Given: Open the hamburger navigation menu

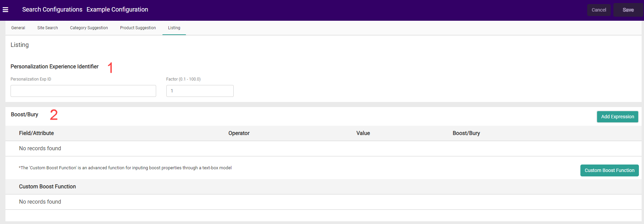Looking at the screenshot, I should click(x=5, y=10).
